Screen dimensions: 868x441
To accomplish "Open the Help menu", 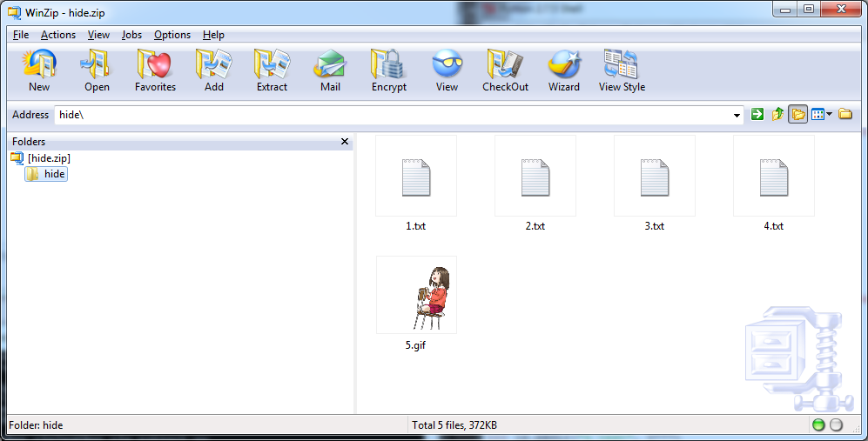I will pyautogui.click(x=213, y=35).
